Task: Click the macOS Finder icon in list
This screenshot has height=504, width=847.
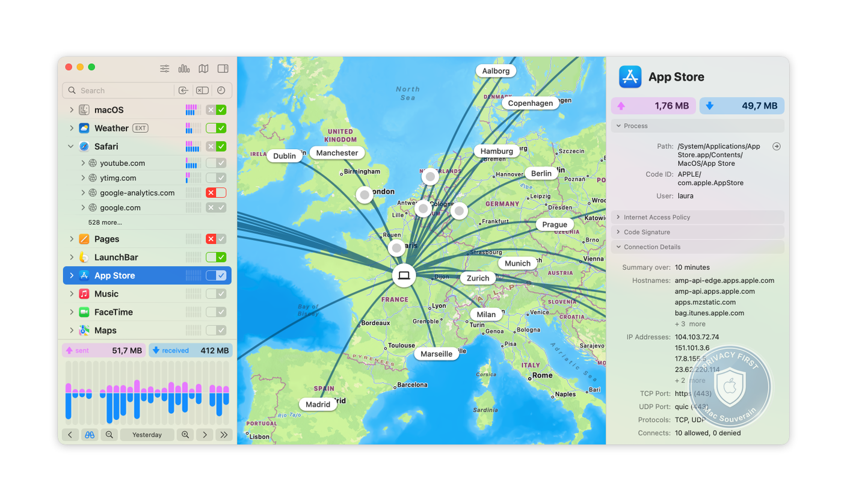Action: pos(84,110)
